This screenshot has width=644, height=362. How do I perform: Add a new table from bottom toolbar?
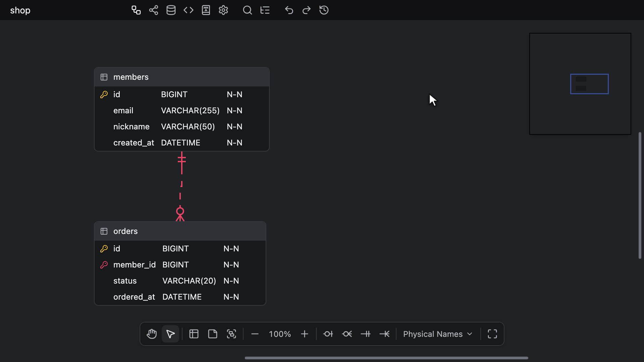(194, 334)
